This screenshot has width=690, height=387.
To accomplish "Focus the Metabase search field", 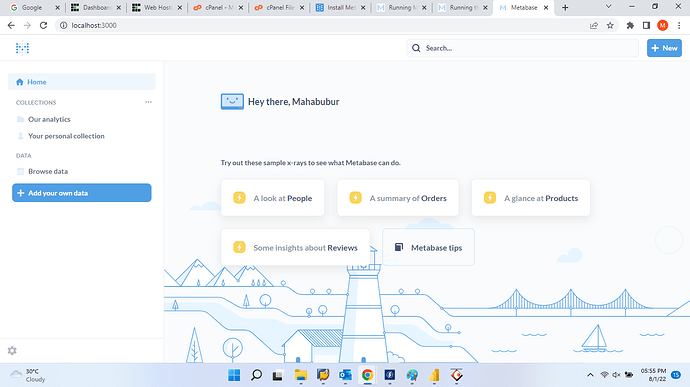I will 522,48.
